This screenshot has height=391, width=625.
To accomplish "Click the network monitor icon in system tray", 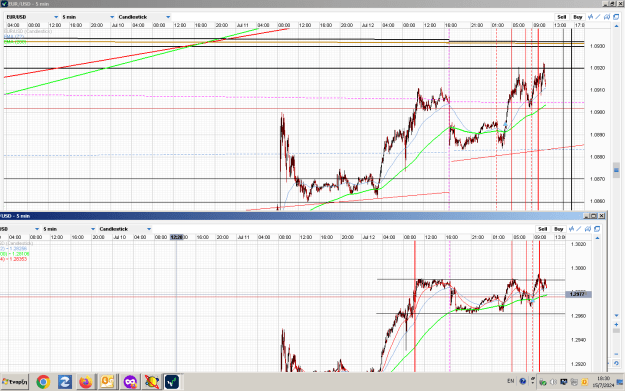I will point(564,382).
